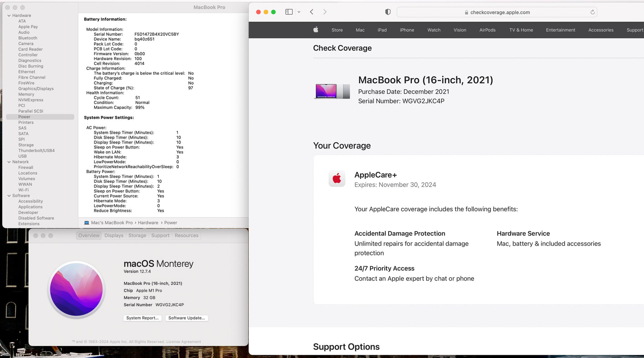Switch to the Storage tab
644x358 pixels.
tap(137, 235)
